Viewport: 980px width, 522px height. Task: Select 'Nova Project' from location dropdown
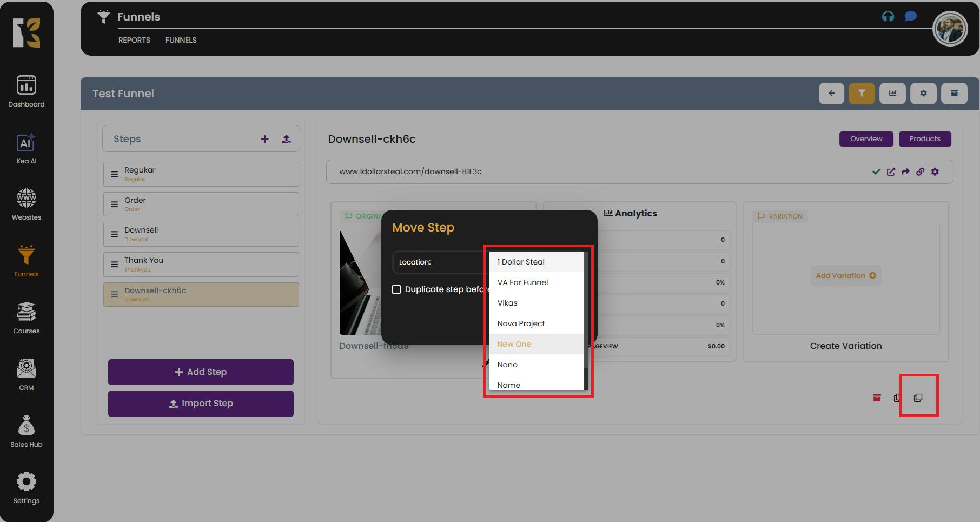521,323
